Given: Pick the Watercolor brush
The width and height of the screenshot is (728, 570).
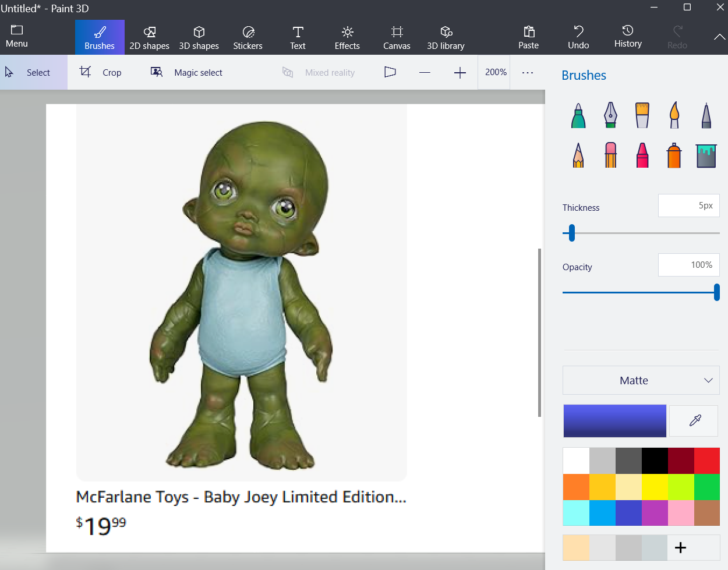Looking at the screenshot, I should click(674, 115).
